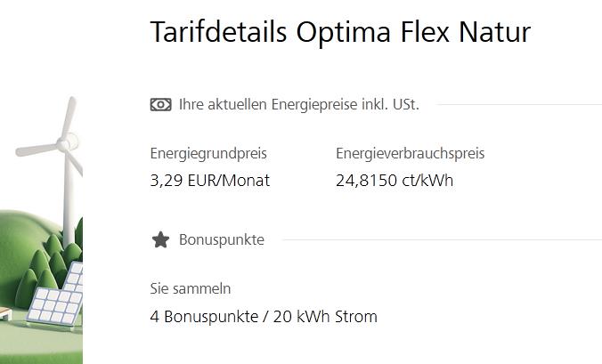Click the Energiegrundpreis label

208,153
